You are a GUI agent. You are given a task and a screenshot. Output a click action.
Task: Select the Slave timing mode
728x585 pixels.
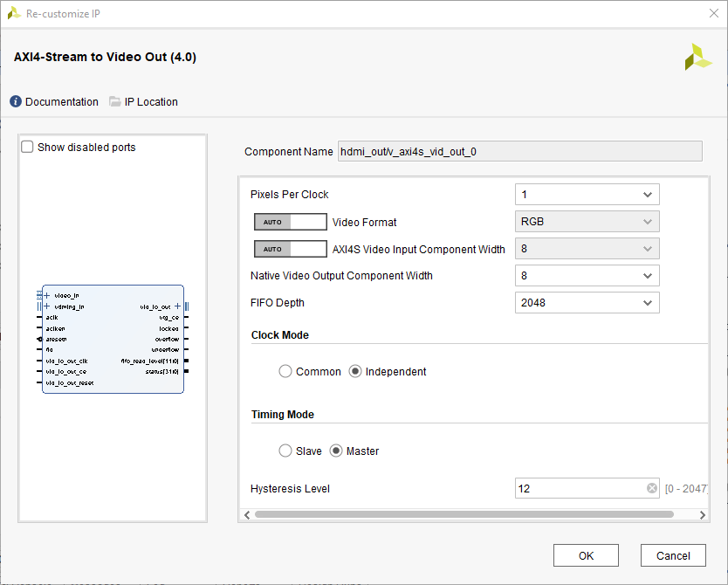click(x=285, y=451)
